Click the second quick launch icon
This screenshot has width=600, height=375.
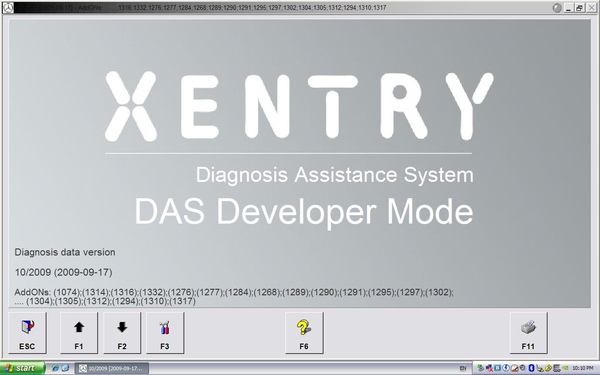(x=65, y=368)
